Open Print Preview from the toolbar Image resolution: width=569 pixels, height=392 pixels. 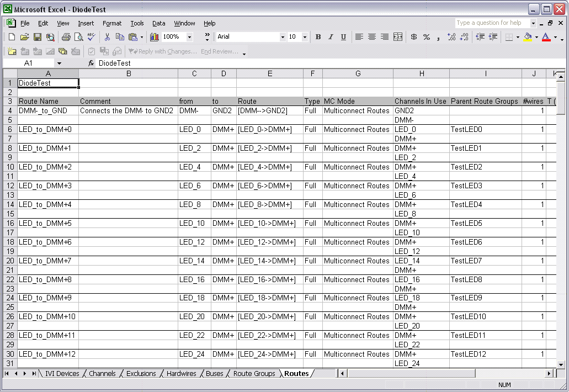click(78, 37)
